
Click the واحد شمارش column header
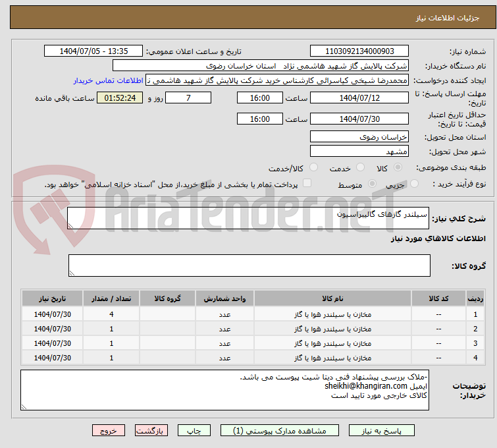pos(224,298)
